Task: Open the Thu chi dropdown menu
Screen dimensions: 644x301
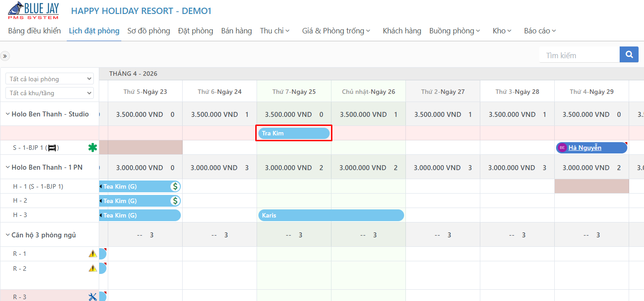Action: click(x=275, y=31)
